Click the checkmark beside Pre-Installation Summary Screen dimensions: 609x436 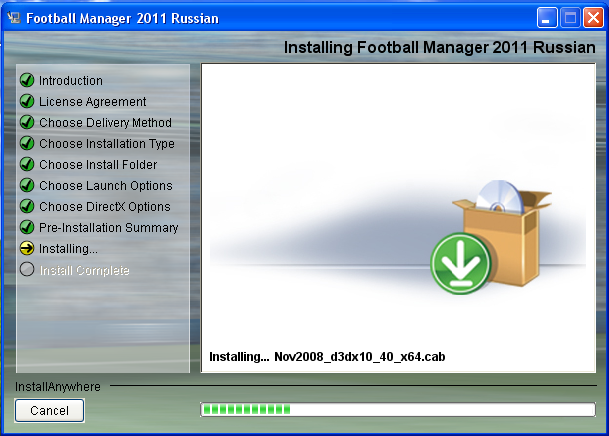(x=27, y=227)
